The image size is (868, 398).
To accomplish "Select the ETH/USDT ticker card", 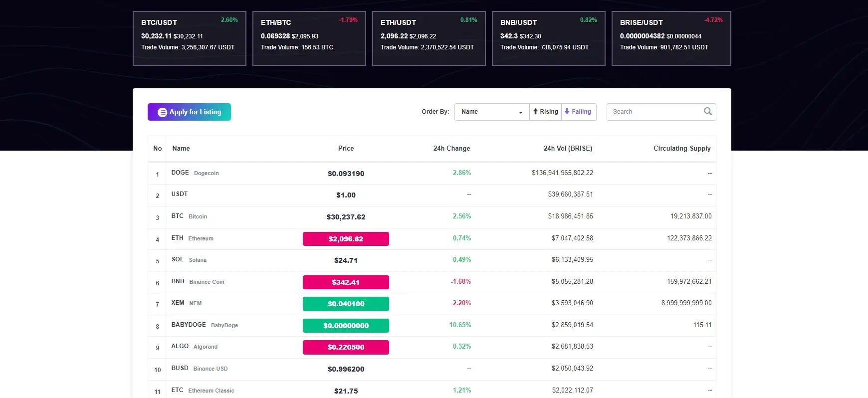I will (x=429, y=38).
